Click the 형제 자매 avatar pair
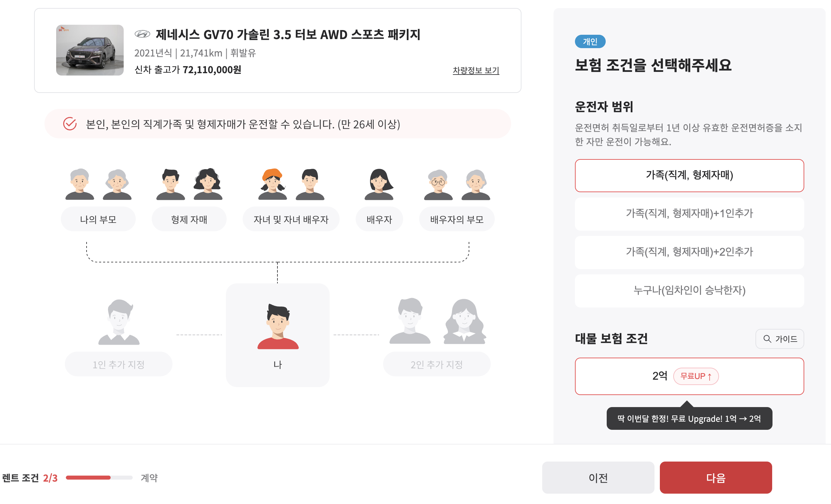Viewport: 831px width, 504px height. (x=189, y=184)
